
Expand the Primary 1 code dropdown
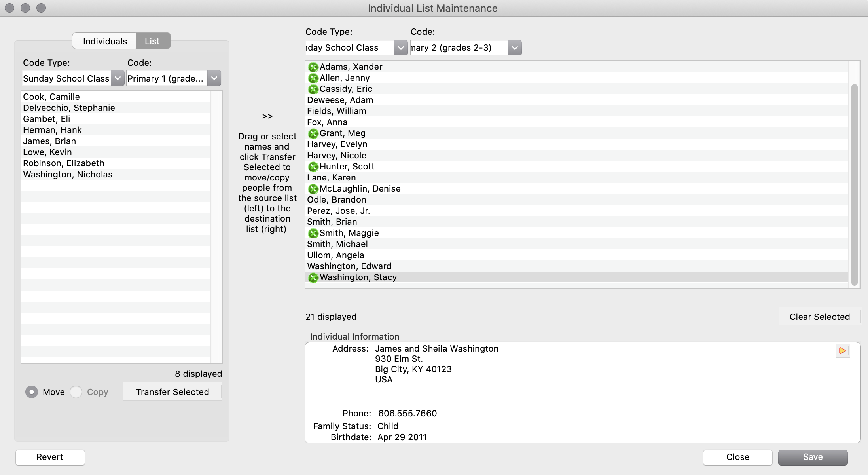(214, 78)
